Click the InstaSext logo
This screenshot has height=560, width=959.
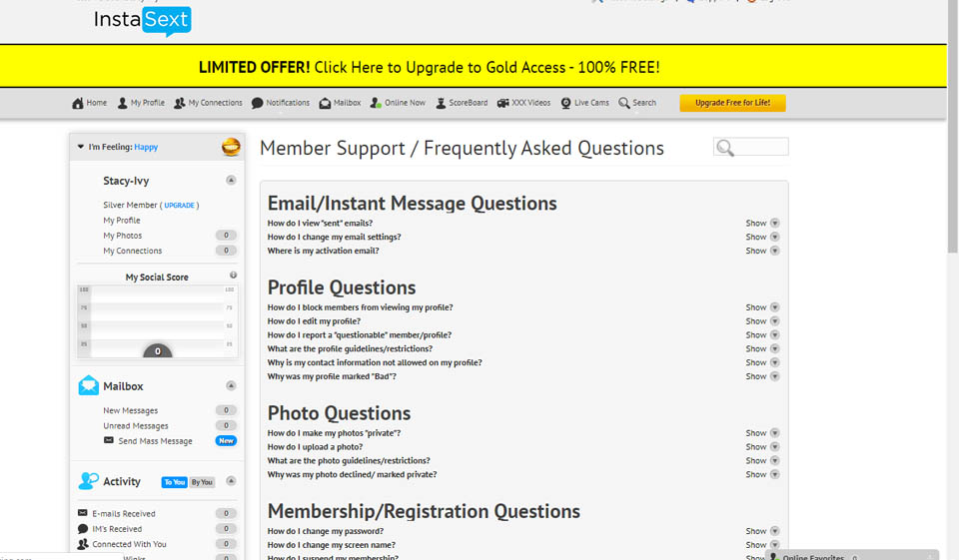(x=142, y=21)
